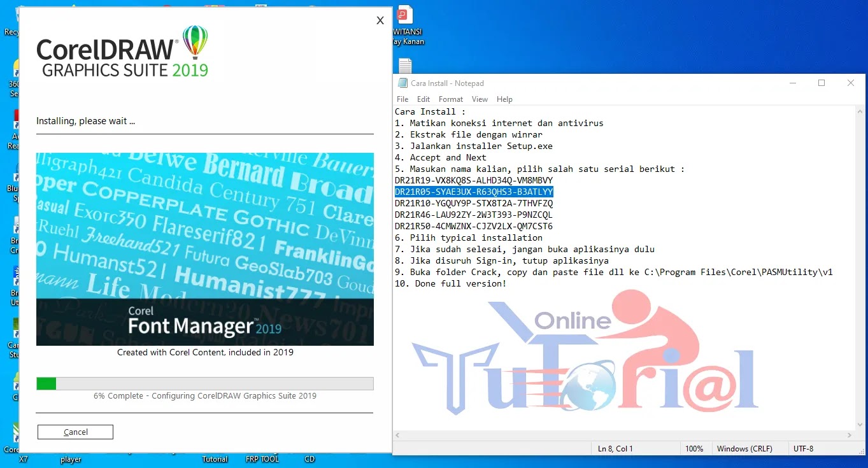
Task: Click Notepad vertical scrollbar up arrow
Action: (860, 111)
